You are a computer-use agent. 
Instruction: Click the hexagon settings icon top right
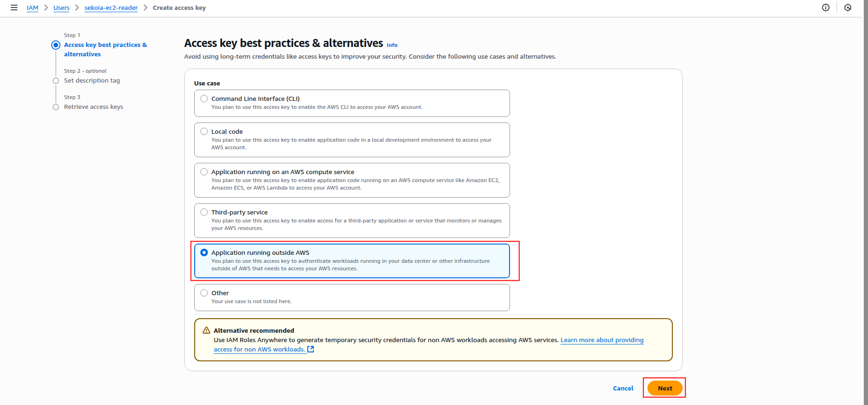pyautogui.click(x=848, y=8)
